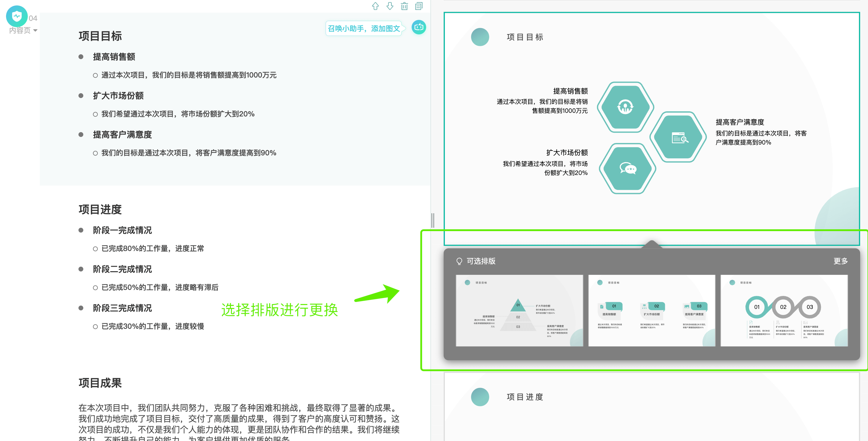The height and width of the screenshot is (441, 868).
Task: Click the 提高销售额 bullet in editor
Action: tap(114, 57)
